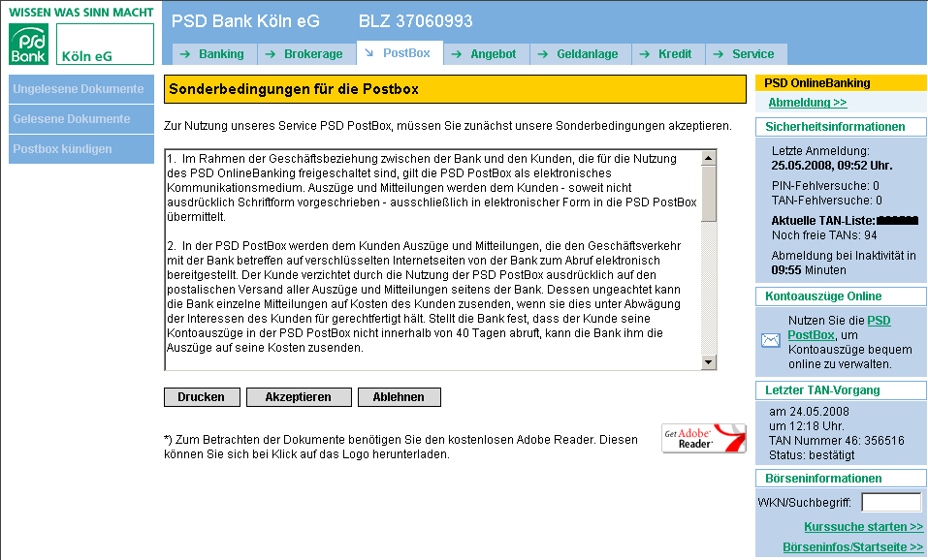Click 'TAN Nummer 46: 356516' text

pyautogui.click(x=836, y=441)
